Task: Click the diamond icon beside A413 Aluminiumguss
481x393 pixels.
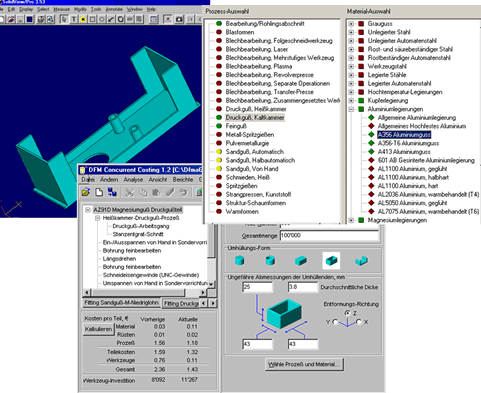Action: tap(371, 152)
